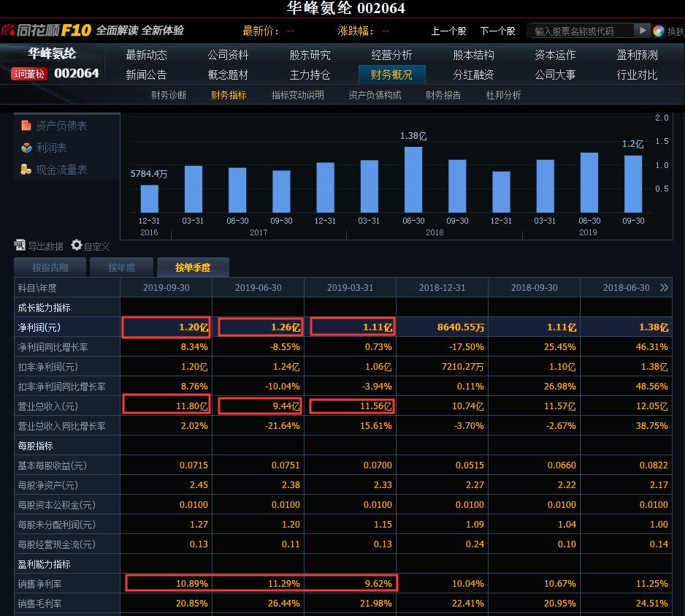Open the 资本运作 menu item
This screenshot has height=616, width=685.
click(x=555, y=55)
